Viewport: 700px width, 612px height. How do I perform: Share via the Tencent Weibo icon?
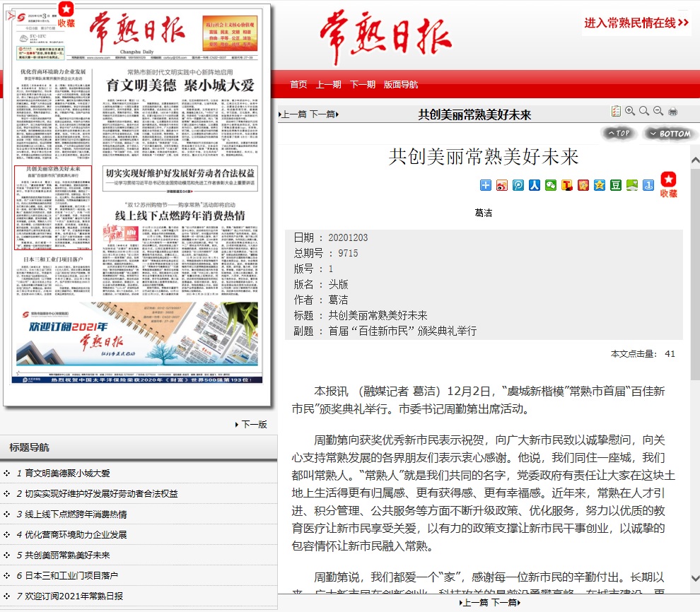pos(518,185)
